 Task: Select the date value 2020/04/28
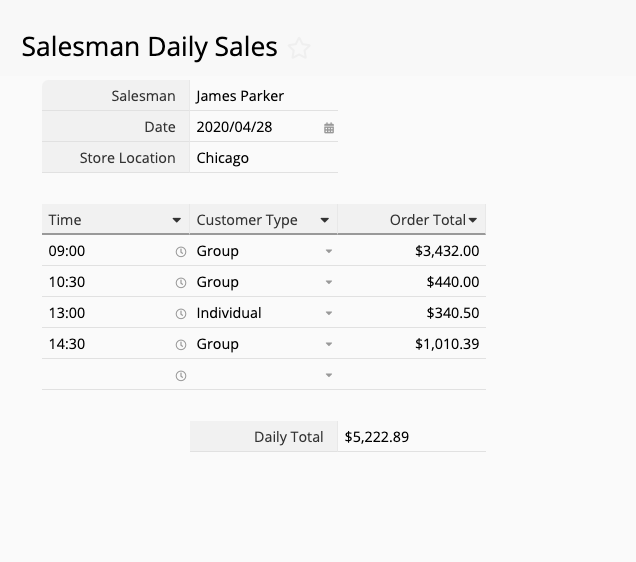click(234, 127)
